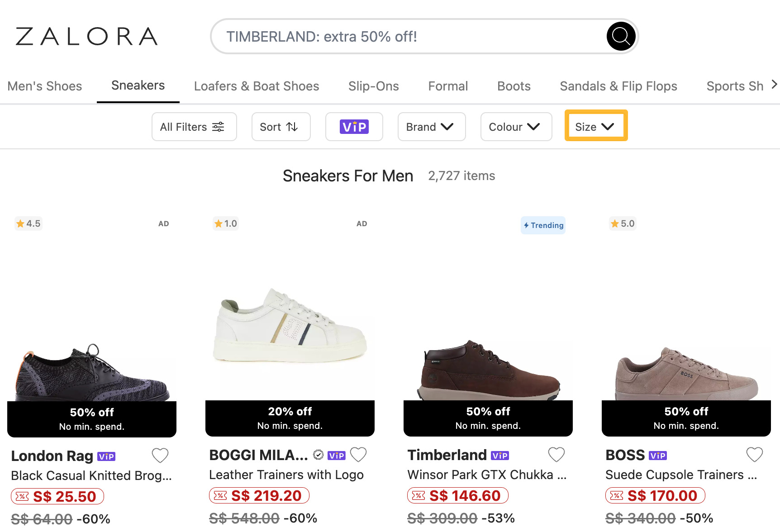
Task: Favorite the London Rag sneakers with the heart
Action: coord(160,455)
